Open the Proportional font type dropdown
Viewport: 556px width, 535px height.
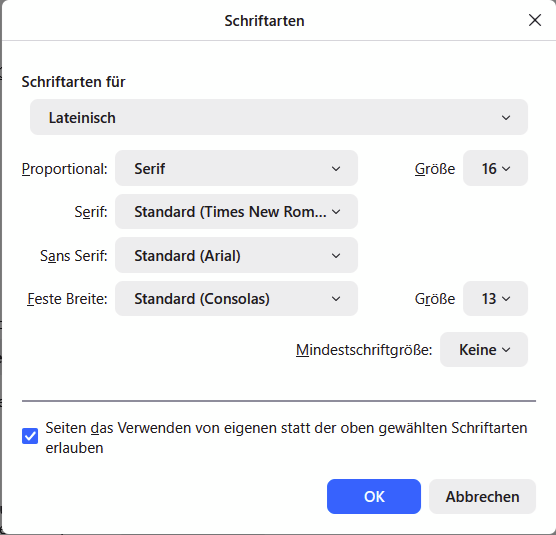[x=236, y=168]
